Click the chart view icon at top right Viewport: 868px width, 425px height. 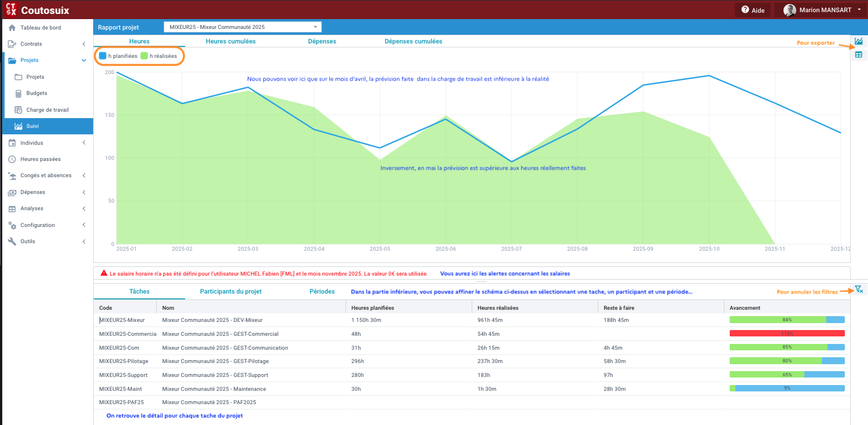coord(858,41)
